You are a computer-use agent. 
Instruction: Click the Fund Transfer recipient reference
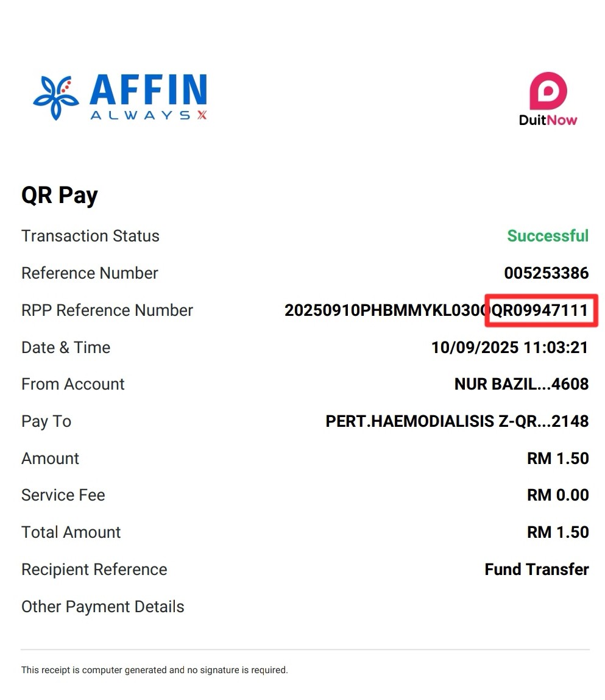(x=536, y=570)
